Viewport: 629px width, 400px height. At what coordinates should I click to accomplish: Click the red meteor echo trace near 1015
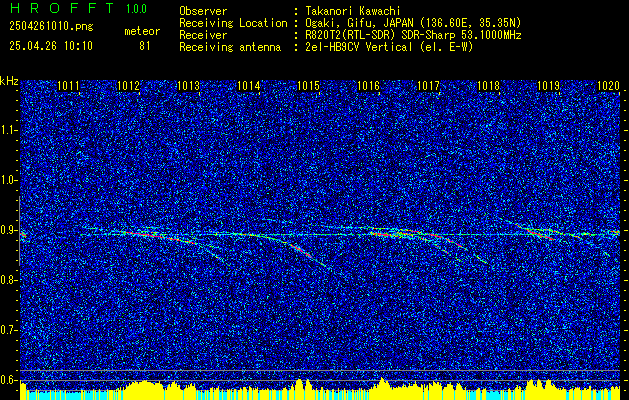(x=301, y=250)
